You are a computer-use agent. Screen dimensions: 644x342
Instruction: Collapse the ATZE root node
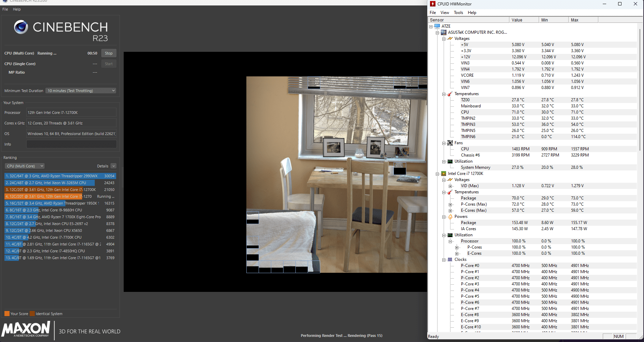431,26
